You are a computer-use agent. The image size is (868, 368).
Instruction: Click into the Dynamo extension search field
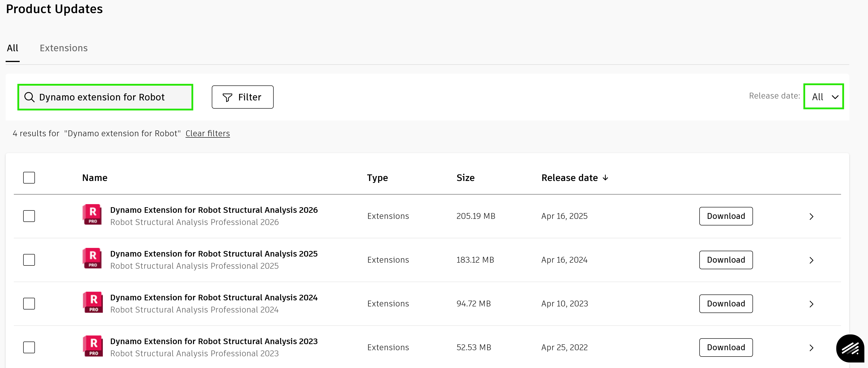[x=111, y=97]
